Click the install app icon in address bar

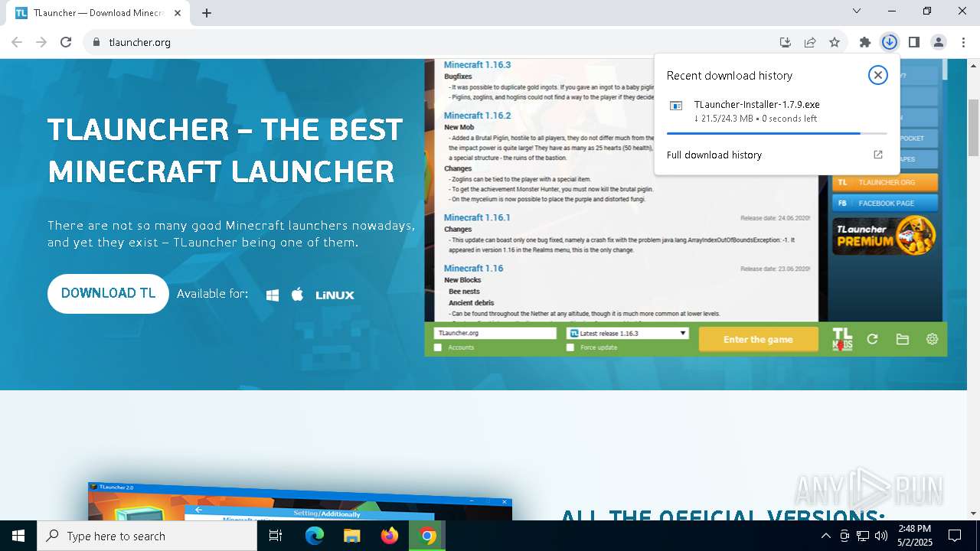click(x=785, y=42)
